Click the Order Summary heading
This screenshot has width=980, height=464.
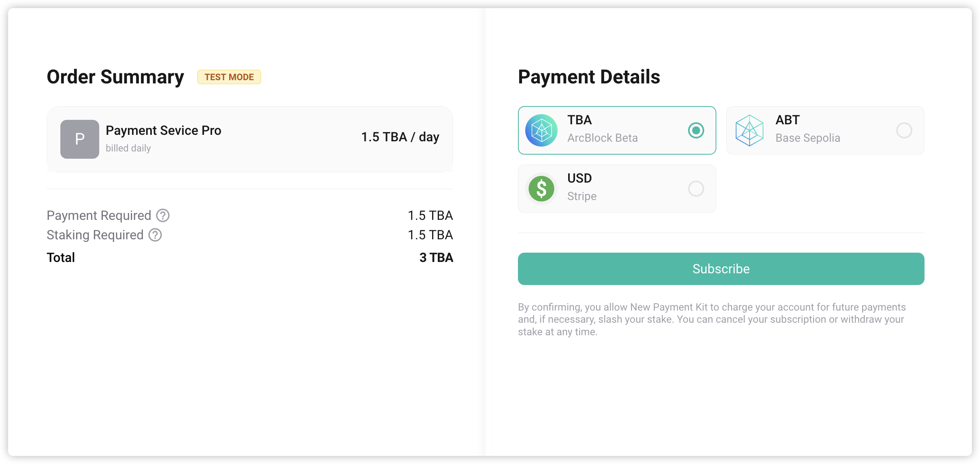point(115,77)
